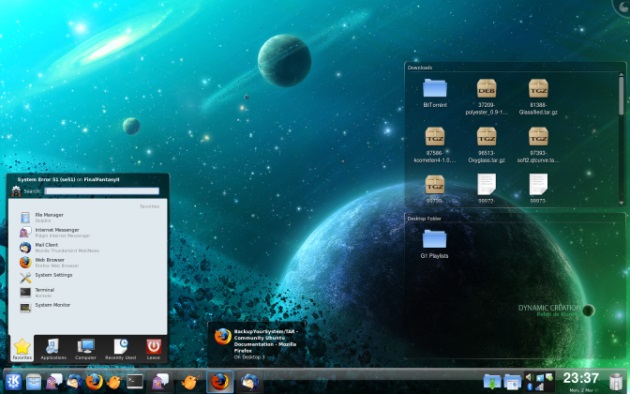Open the KDE Kickoff launcher button
The width and height of the screenshot is (630, 394).
click(13, 382)
